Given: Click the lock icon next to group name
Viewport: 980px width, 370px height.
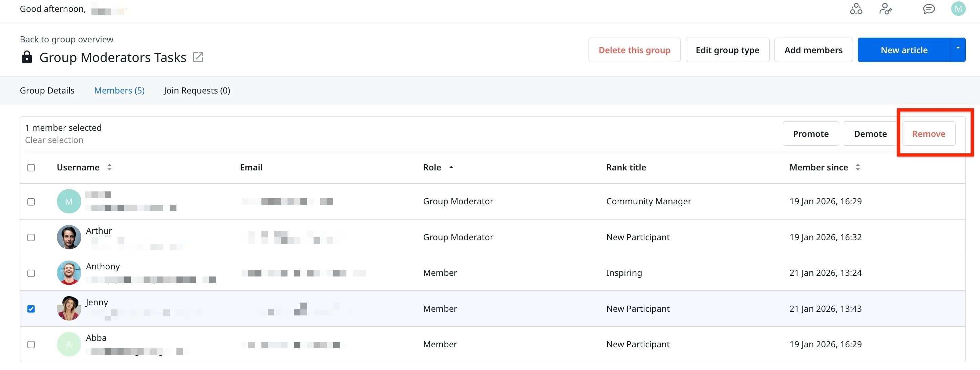Looking at the screenshot, I should (27, 58).
